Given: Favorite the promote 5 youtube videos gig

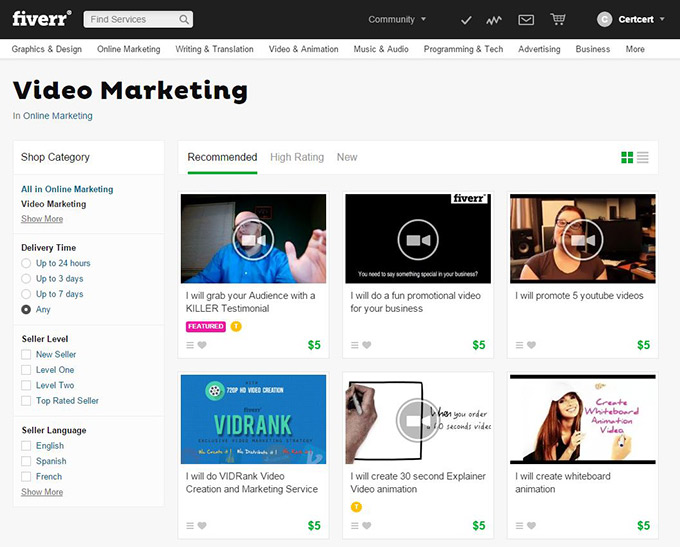Looking at the screenshot, I should coord(532,345).
